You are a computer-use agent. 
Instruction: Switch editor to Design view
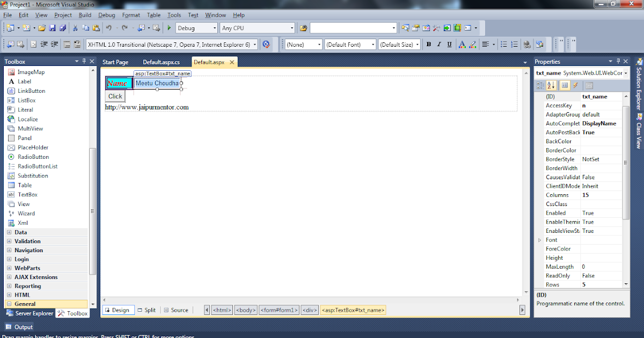118,310
